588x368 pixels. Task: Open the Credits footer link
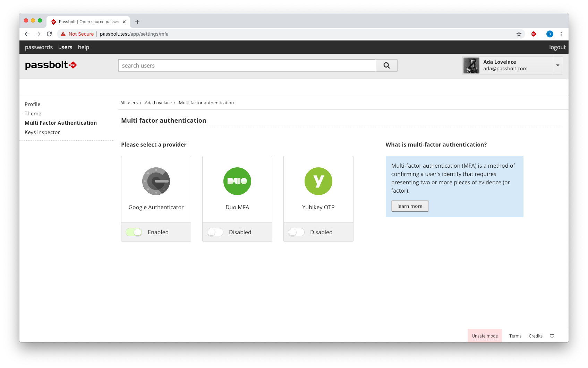coord(536,336)
